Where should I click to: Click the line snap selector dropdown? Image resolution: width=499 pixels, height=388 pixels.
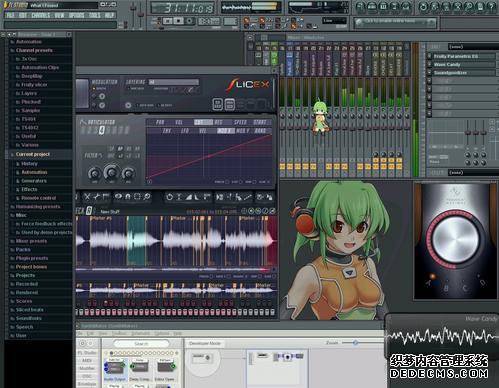[x=334, y=21]
